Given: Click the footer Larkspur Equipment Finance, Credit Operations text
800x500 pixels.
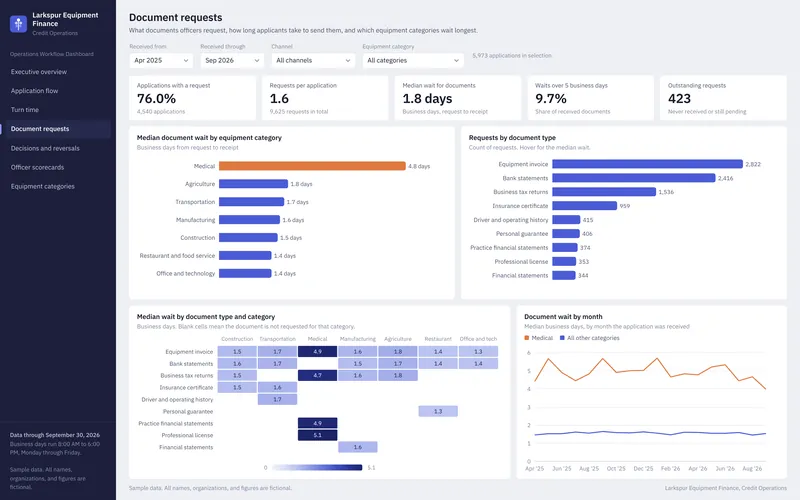Looking at the screenshot, I should pyautogui.click(x=726, y=488).
